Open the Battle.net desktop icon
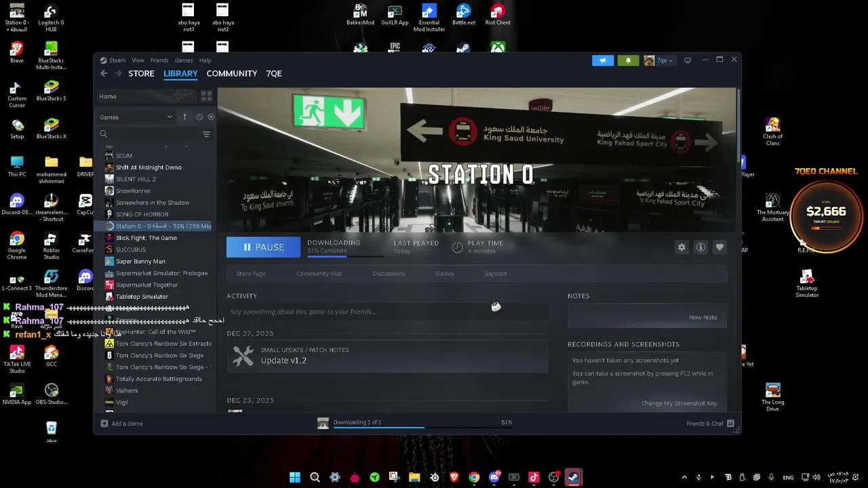Image resolution: width=868 pixels, height=488 pixels. 464,15
